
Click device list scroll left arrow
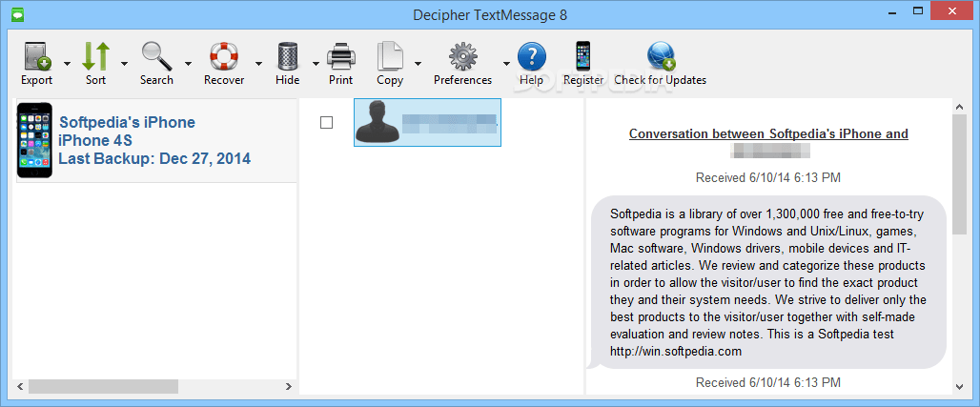[x=20, y=386]
